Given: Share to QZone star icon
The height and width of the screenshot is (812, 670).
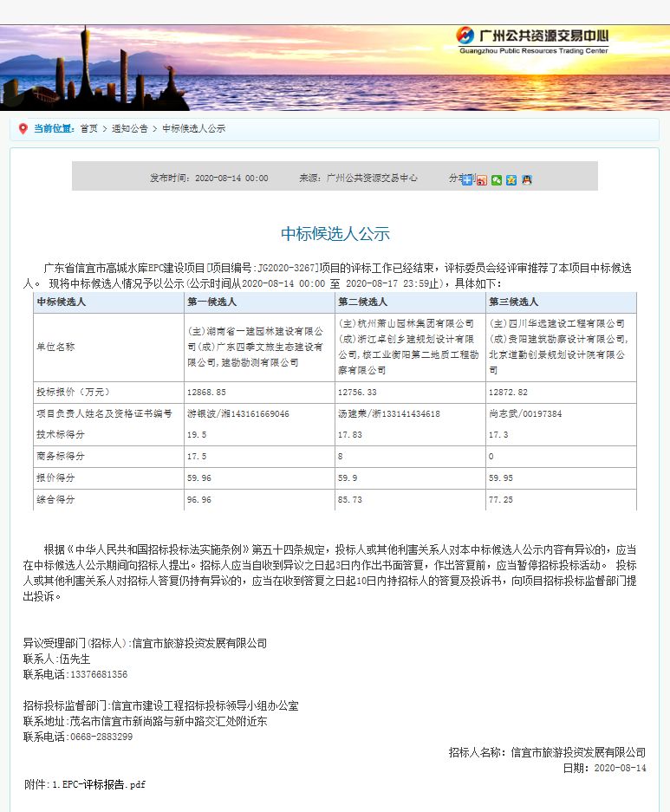Looking at the screenshot, I should [x=511, y=179].
